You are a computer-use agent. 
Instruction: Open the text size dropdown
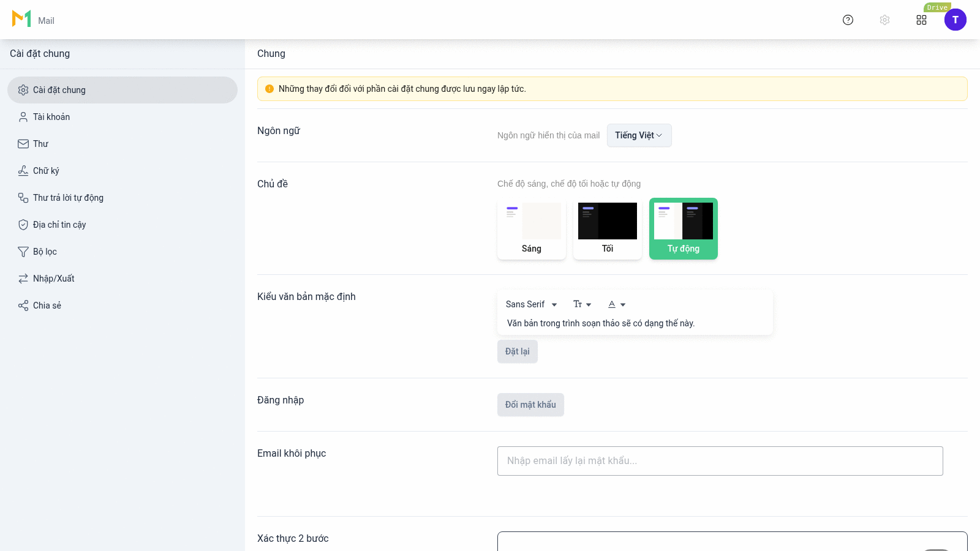pos(582,304)
